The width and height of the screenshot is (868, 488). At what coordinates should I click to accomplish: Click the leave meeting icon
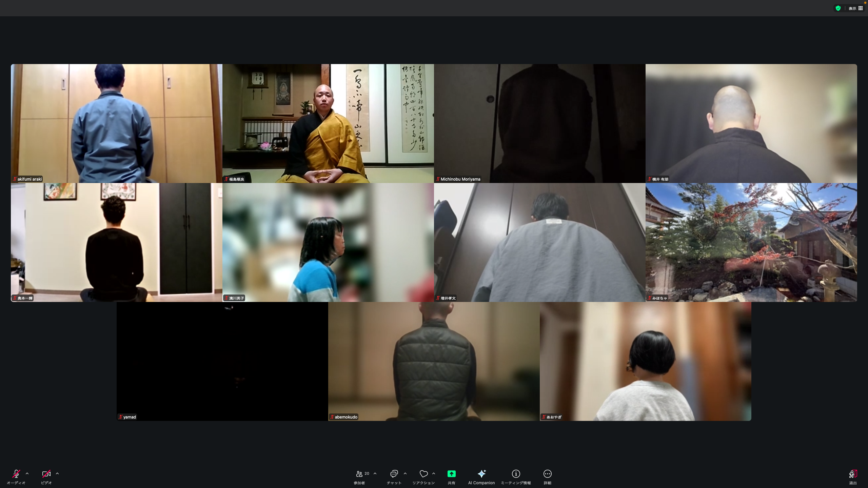[x=853, y=474]
